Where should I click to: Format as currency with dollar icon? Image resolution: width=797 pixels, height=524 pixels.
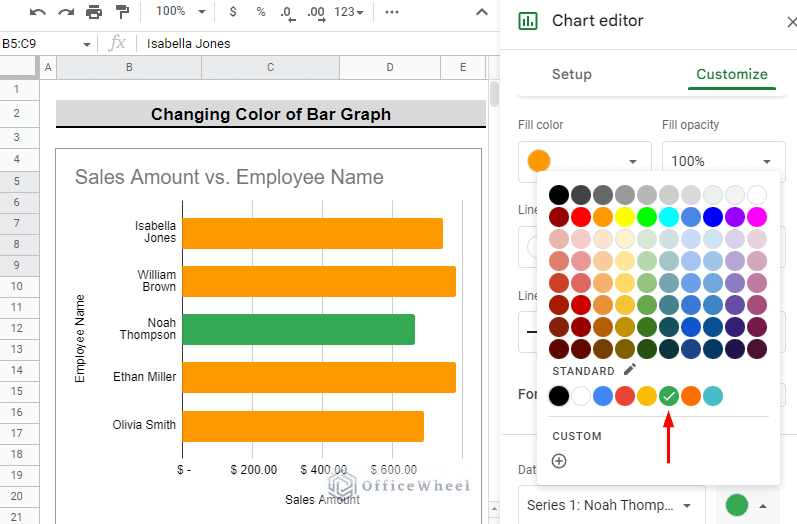pyautogui.click(x=233, y=12)
